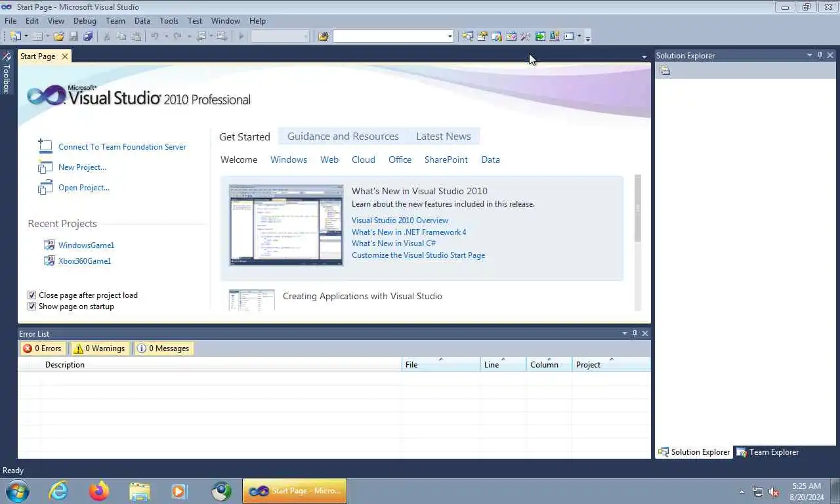Expand the toolbar options overflow arrow
This screenshot has height=504, width=840.
[588, 38]
